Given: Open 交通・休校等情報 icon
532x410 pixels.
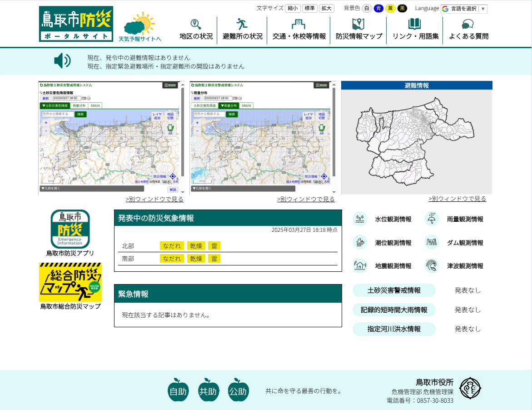Looking at the screenshot, I should tap(298, 25).
